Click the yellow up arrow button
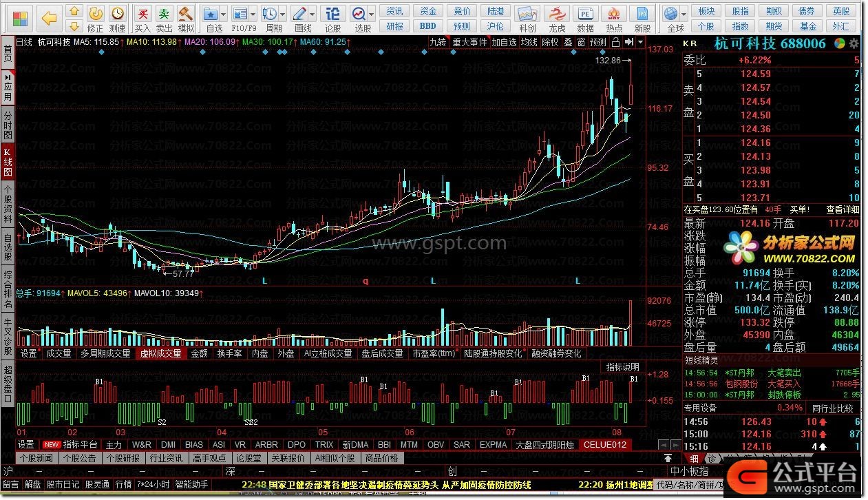 tap(74, 10)
